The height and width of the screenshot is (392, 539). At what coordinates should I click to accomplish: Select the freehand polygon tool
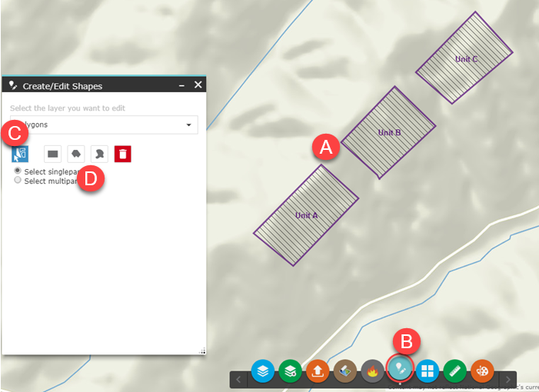(x=99, y=154)
